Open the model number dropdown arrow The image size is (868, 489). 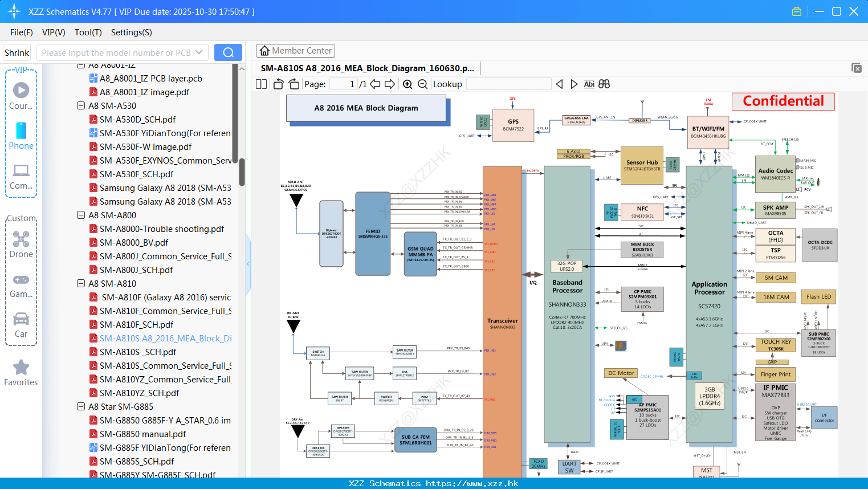[199, 52]
